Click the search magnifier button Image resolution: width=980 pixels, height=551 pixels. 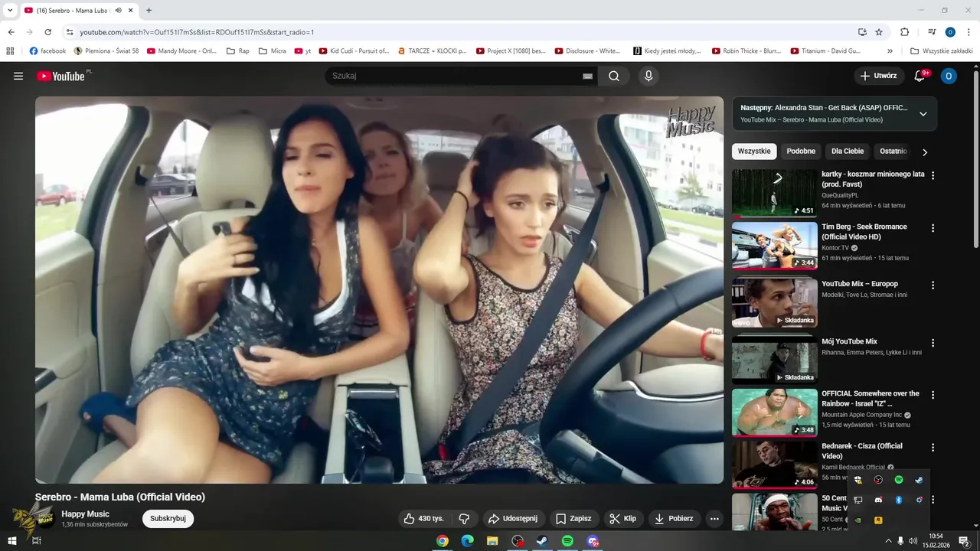coord(614,76)
